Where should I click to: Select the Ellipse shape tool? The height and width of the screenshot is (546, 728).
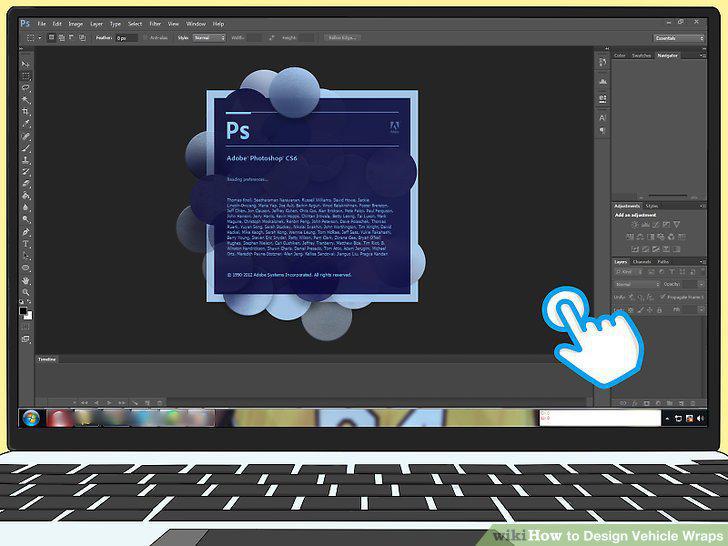tap(26, 268)
